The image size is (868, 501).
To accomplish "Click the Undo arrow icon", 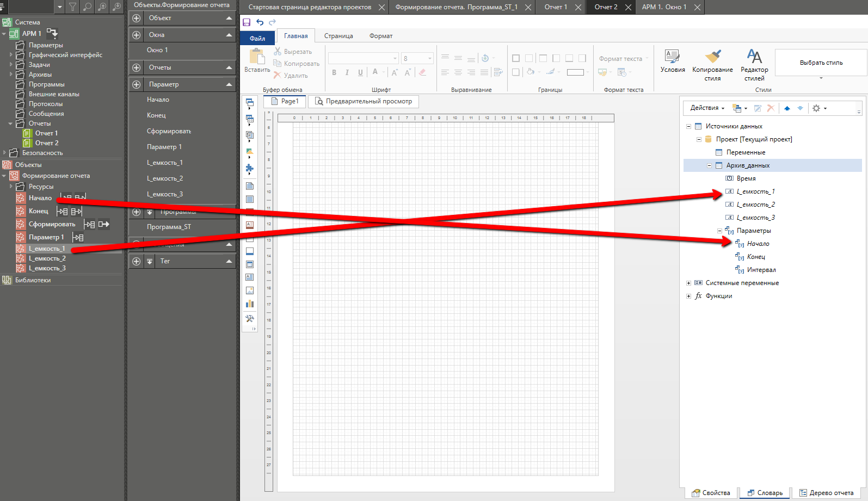I will click(260, 22).
